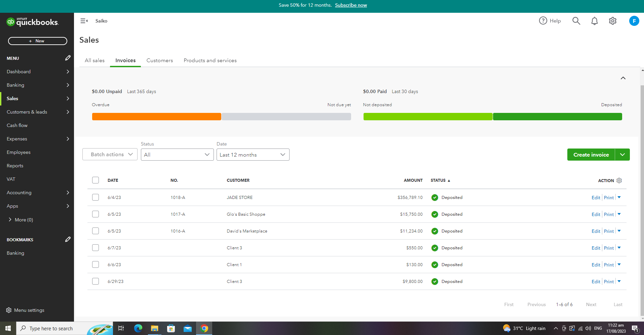
Task: Open the Mail app from the taskbar
Action: (x=187, y=328)
